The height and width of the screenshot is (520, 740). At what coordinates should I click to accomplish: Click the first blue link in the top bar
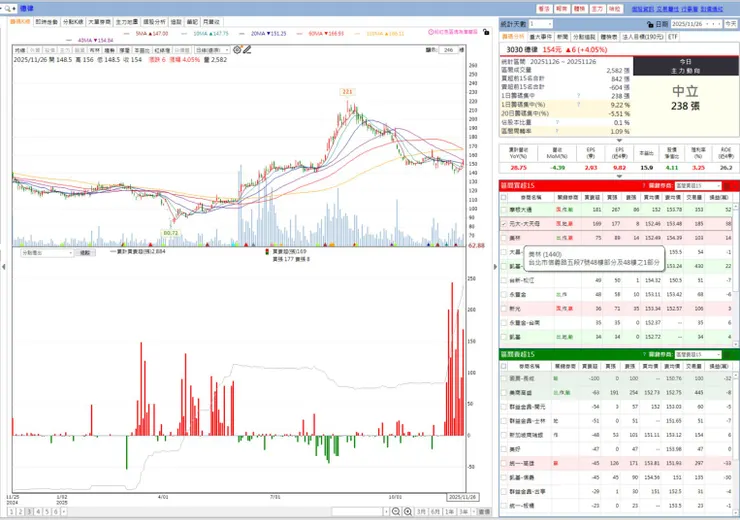(643, 9)
